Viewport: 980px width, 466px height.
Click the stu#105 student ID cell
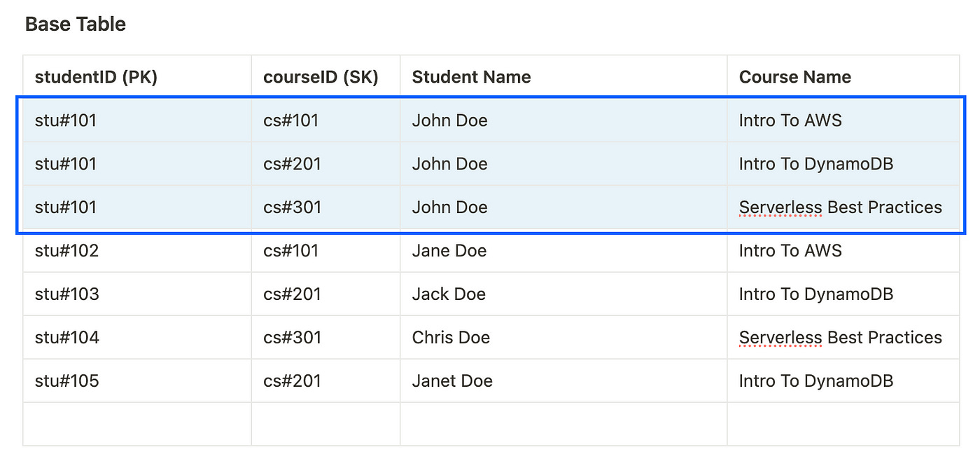click(67, 381)
